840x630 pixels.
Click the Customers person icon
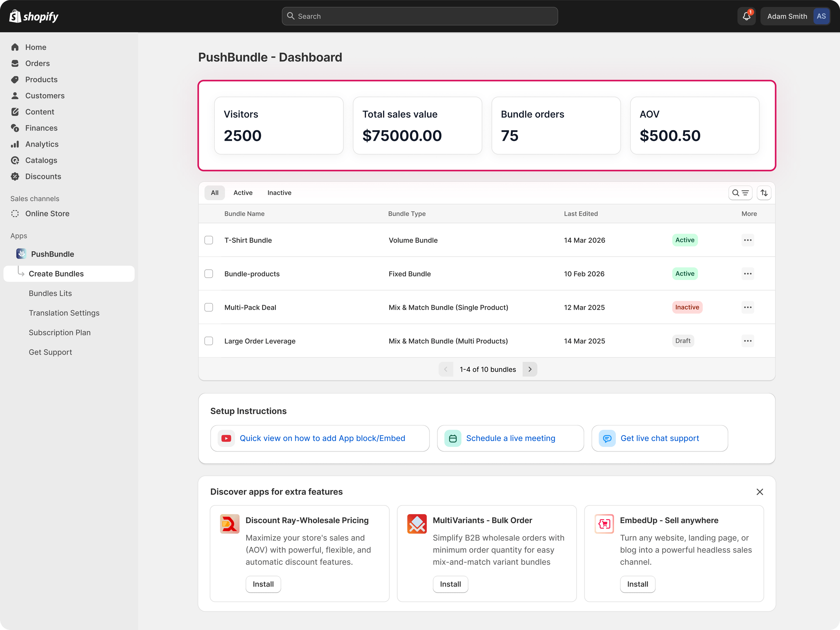tap(15, 96)
